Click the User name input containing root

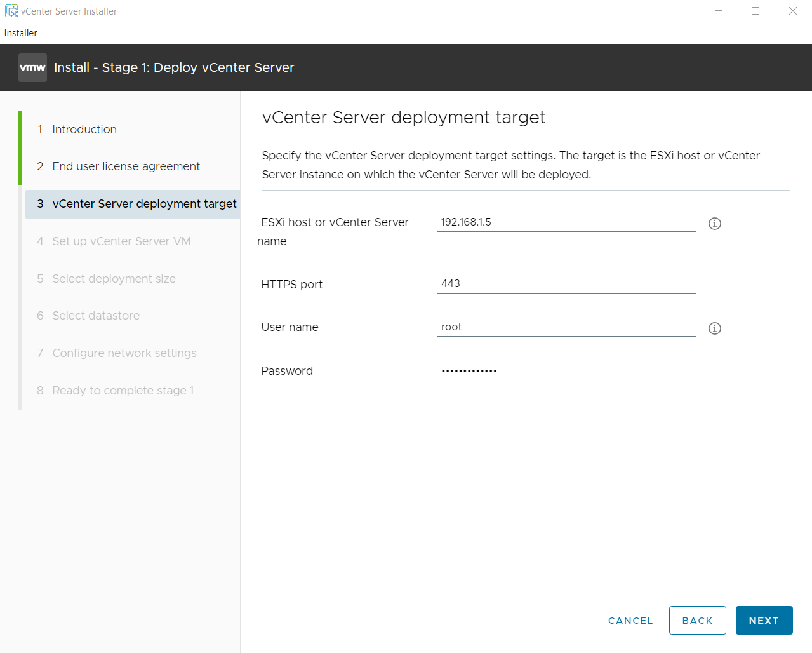(565, 327)
